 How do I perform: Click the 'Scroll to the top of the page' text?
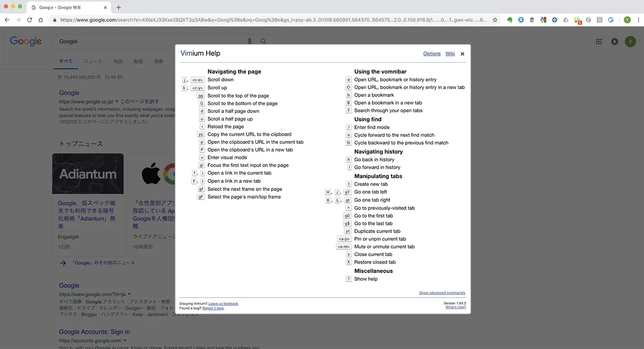click(x=238, y=96)
